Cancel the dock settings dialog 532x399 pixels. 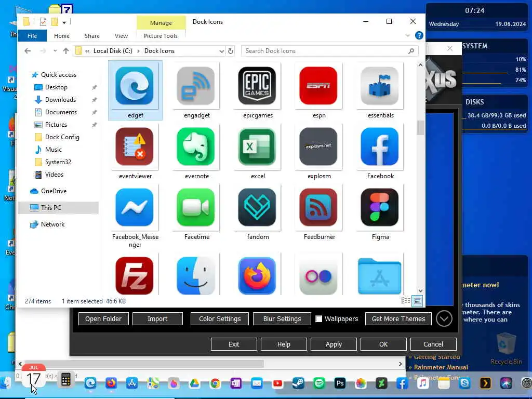click(433, 344)
